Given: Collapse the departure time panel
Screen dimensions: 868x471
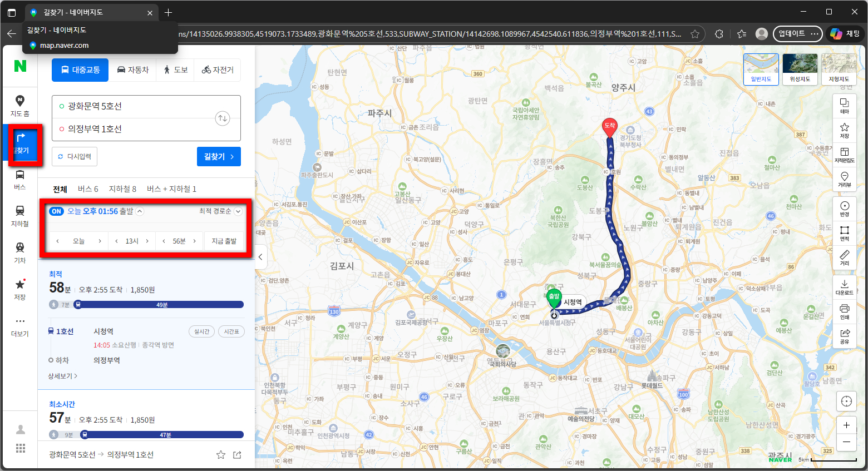Looking at the screenshot, I should point(140,211).
